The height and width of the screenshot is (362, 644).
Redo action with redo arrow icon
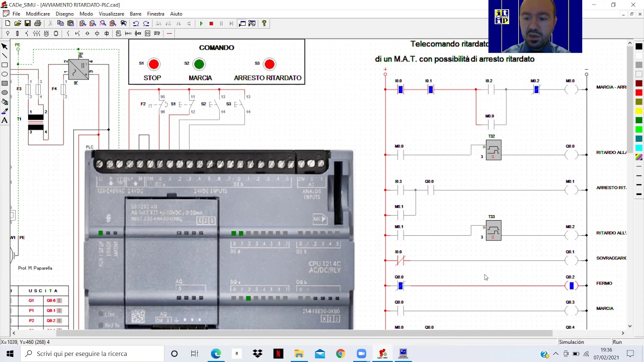point(146,23)
